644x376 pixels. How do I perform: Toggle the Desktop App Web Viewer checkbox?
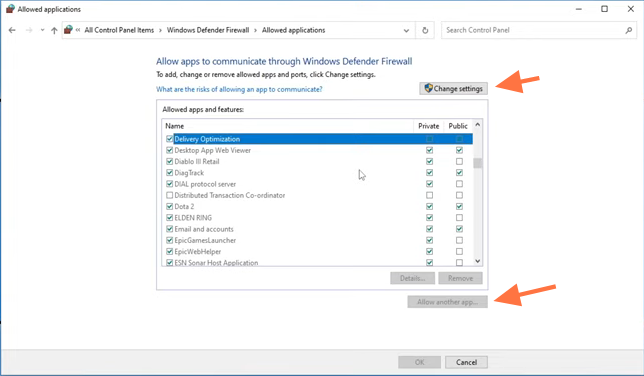pos(169,150)
